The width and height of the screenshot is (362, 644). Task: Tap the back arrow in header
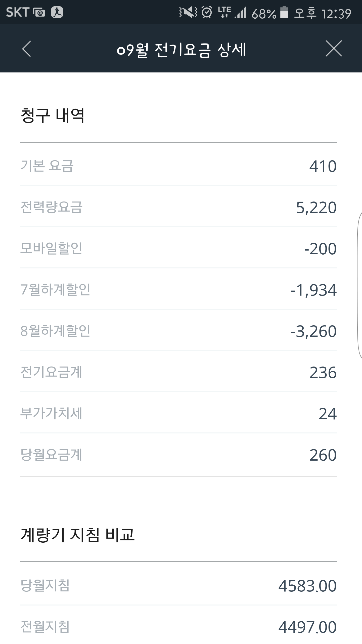(x=26, y=49)
